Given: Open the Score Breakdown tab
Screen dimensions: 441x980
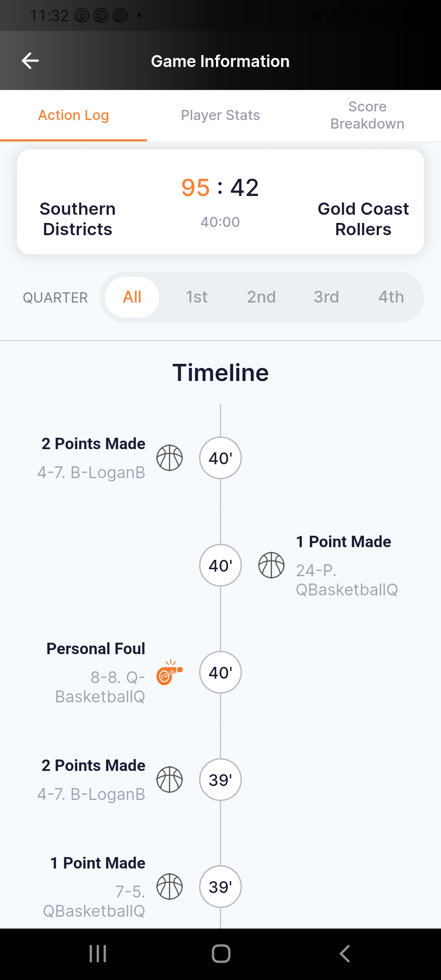Looking at the screenshot, I should [x=367, y=115].
